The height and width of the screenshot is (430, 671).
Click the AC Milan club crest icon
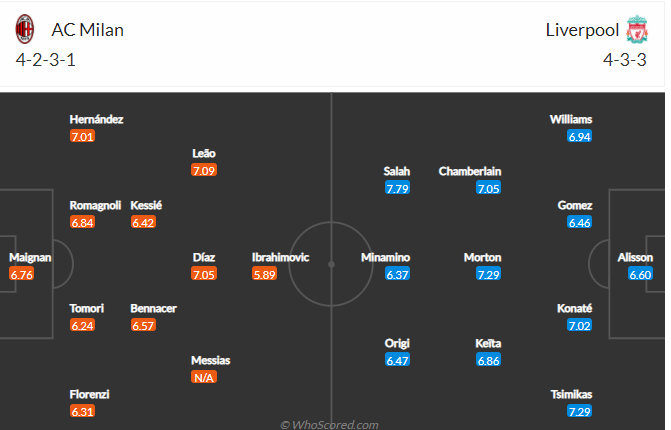pyautogui.click(x=24, y=29)
